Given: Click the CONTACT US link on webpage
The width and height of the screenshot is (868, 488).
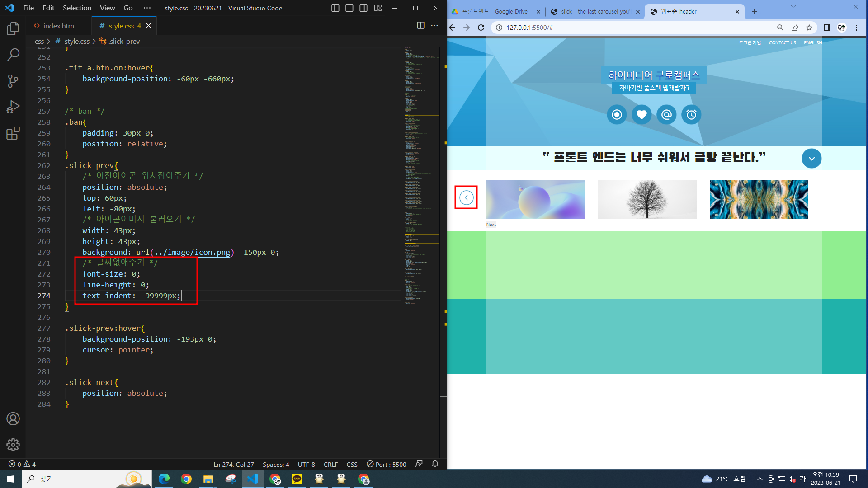Looking at the screenshot, I should pos(782,42).
